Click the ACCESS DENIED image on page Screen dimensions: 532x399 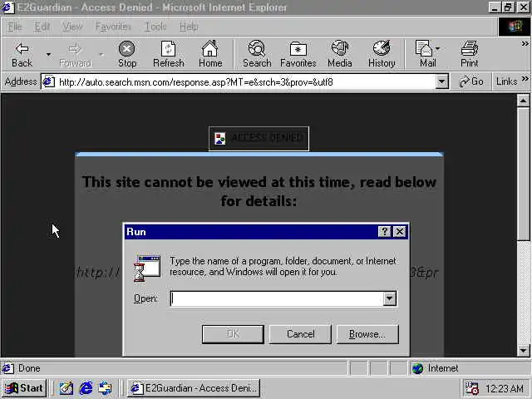259,139
